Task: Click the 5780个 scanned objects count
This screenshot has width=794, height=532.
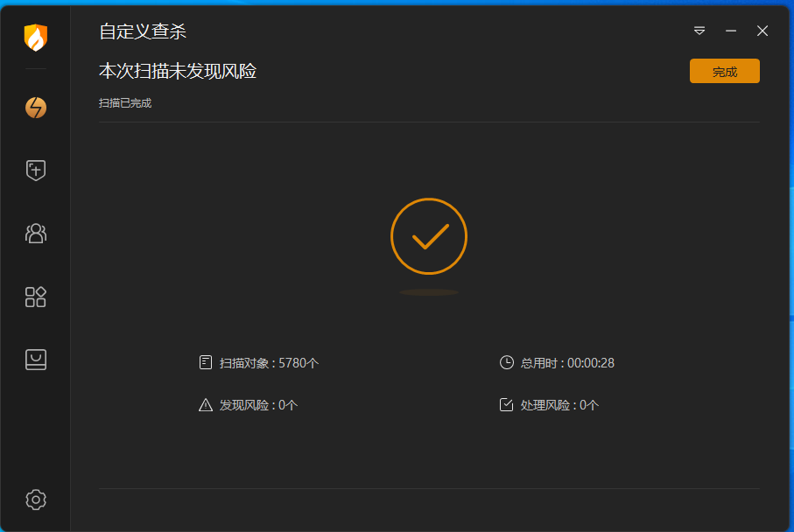Action: pyautogui.click(x=299, y=363)
